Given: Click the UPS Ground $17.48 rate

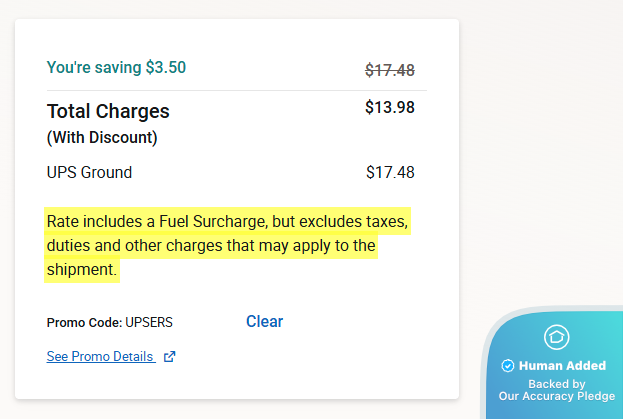Looking at the screenshot, I should [390, 172].
